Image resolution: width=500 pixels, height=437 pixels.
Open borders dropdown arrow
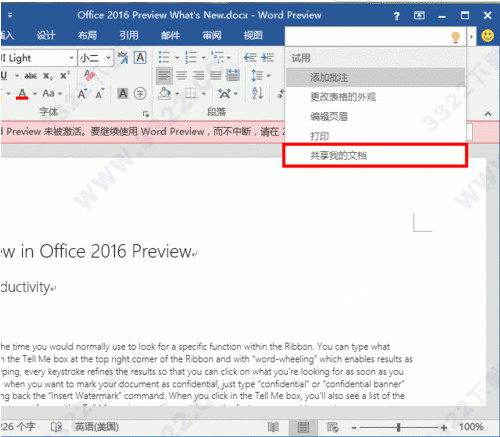coord(203,94)
